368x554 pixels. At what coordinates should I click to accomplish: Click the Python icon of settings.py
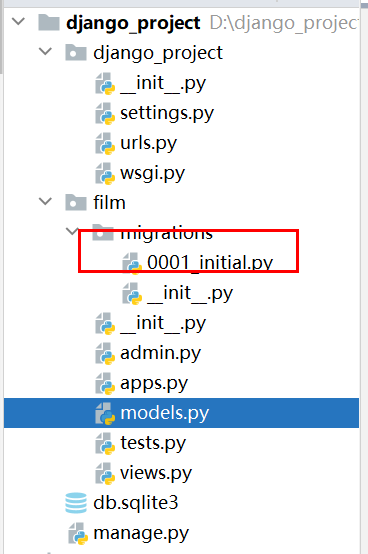coord(105,113)
